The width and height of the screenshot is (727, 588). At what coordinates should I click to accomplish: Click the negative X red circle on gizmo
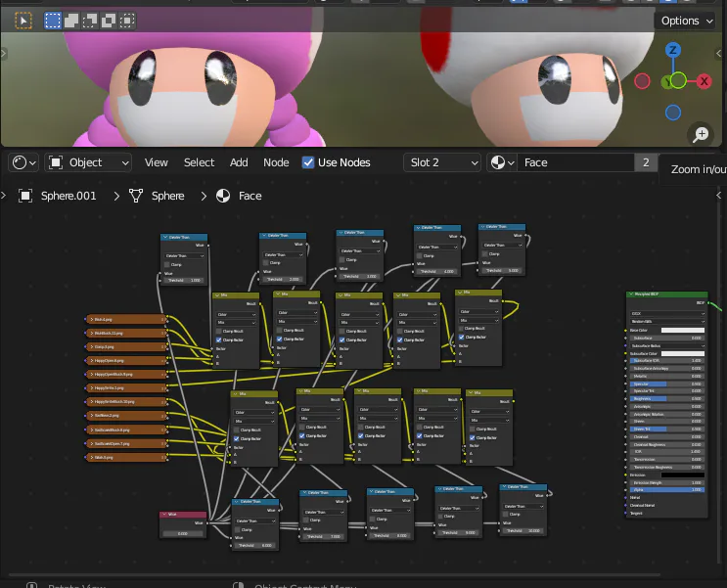tap(642, 81)
